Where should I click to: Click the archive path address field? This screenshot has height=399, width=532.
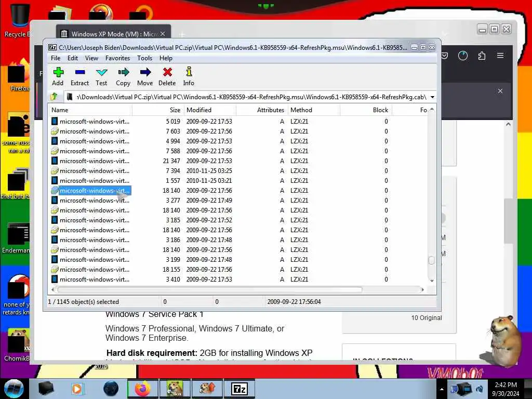[x=250, y=97]
